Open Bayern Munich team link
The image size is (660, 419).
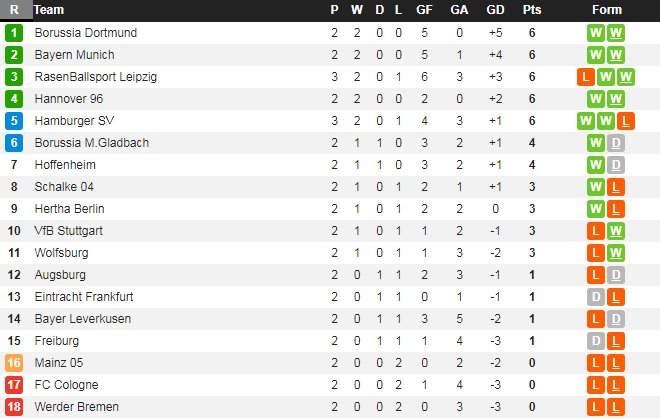74,55
